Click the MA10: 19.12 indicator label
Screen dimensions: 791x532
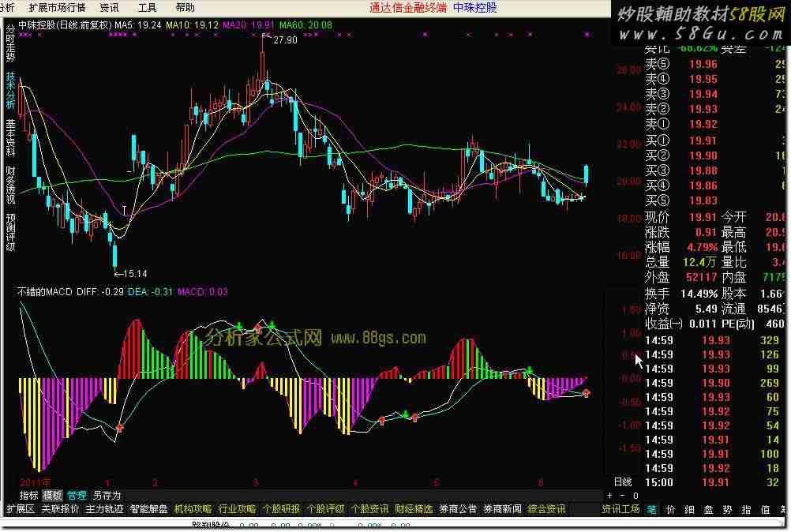192,24
